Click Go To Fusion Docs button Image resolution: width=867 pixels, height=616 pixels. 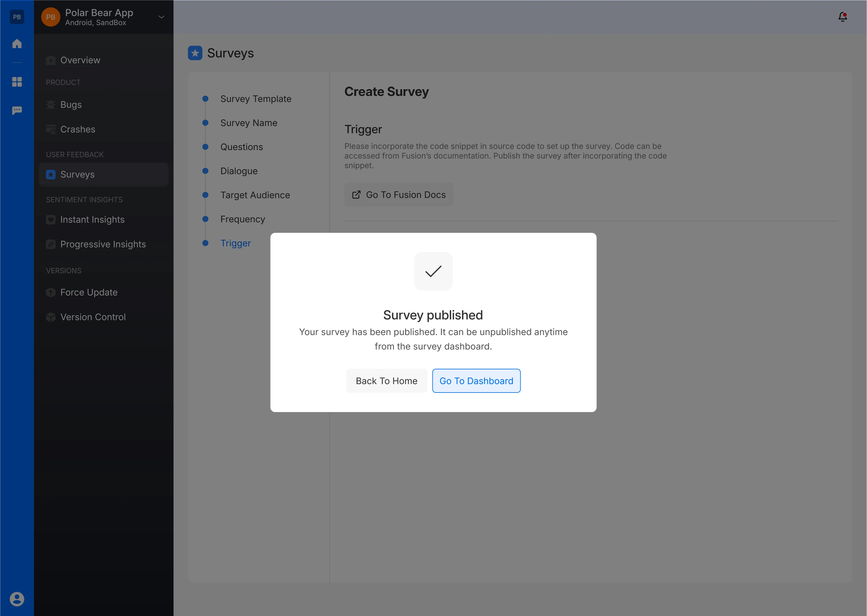point(398,195)
